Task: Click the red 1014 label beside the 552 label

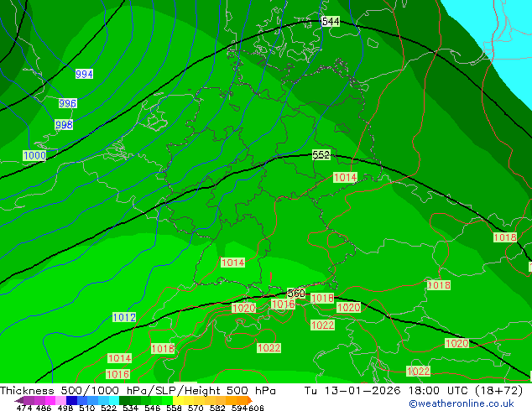Action: click(x=345, y=177)
